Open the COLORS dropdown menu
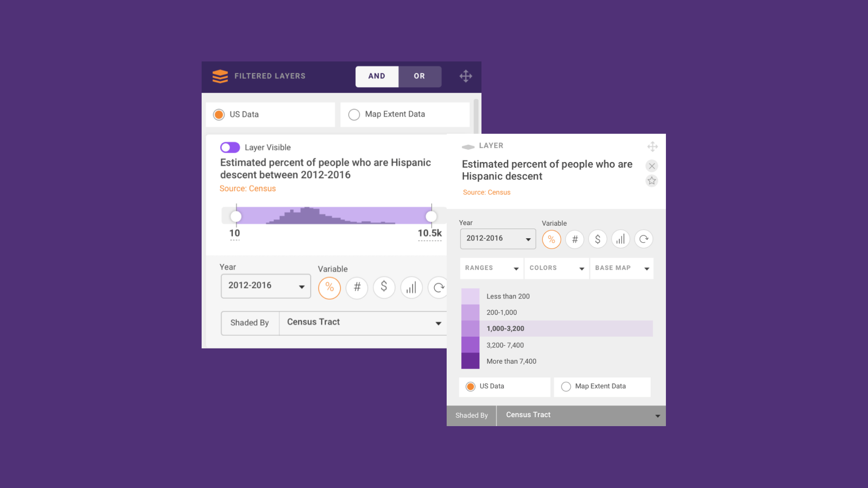This screenshot has width=868, height=488. pos(554,268)
